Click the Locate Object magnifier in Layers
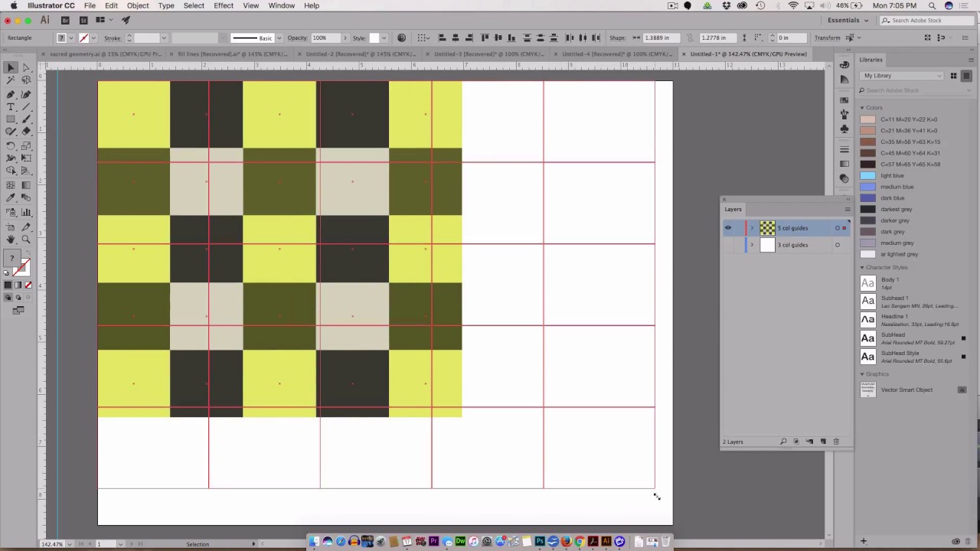 (782, 442)
